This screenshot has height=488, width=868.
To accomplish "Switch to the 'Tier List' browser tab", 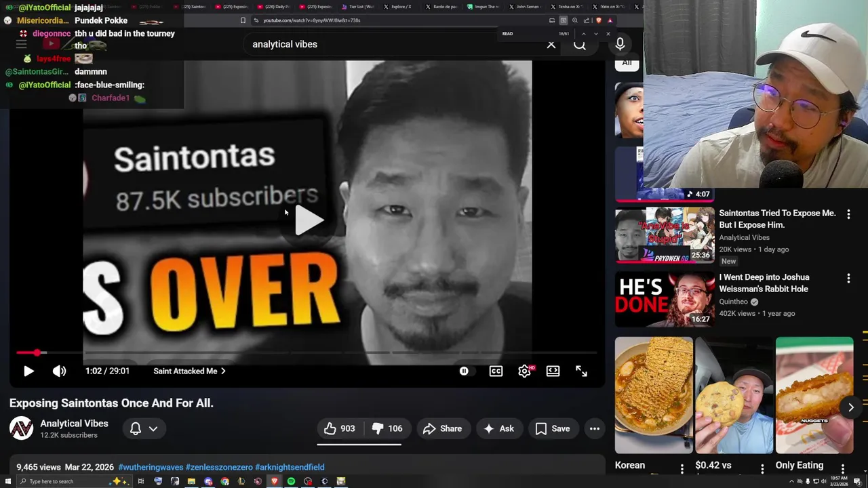I will click(358, 7).
